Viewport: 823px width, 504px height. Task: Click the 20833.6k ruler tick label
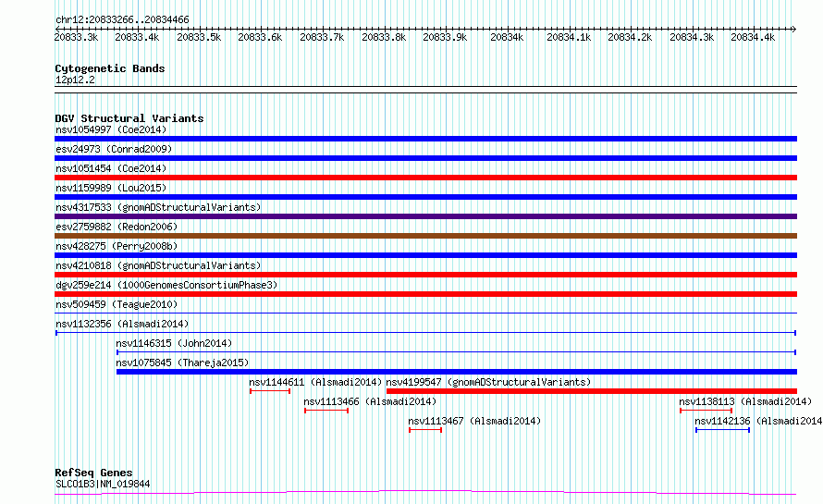[261, 37]
